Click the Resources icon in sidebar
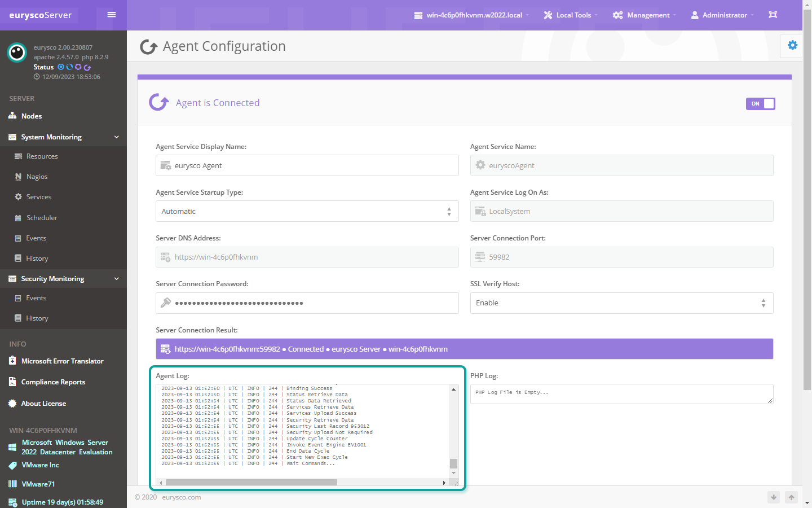Screen dimensions: 812x508 [x=18, y=156]
